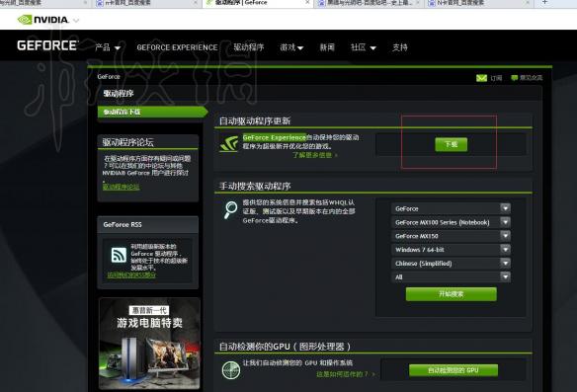The width and height of the screenshot is (577, 392).
Task: Click the NVIDIA logo at top
Action: coord(43,20)
